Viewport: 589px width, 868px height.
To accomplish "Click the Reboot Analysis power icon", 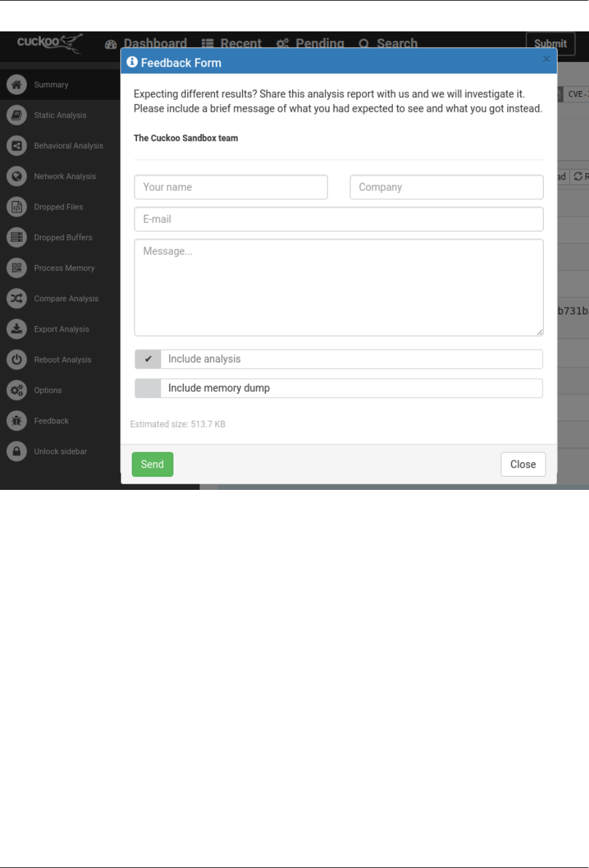I will click(x=17, y=360).
